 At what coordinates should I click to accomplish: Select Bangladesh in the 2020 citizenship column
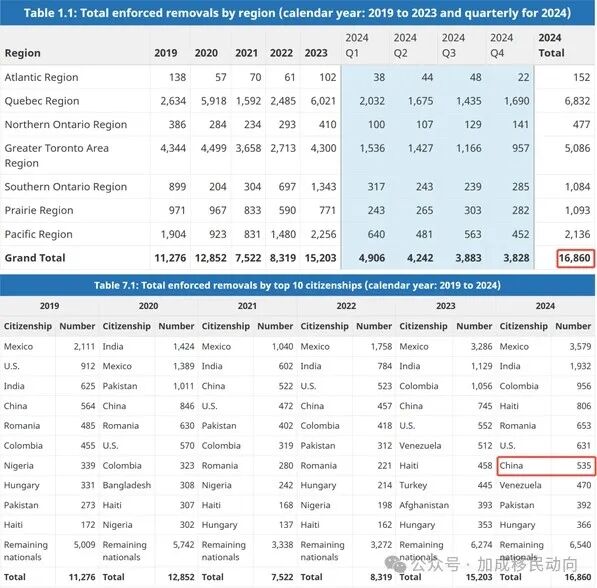click(127, 485)
